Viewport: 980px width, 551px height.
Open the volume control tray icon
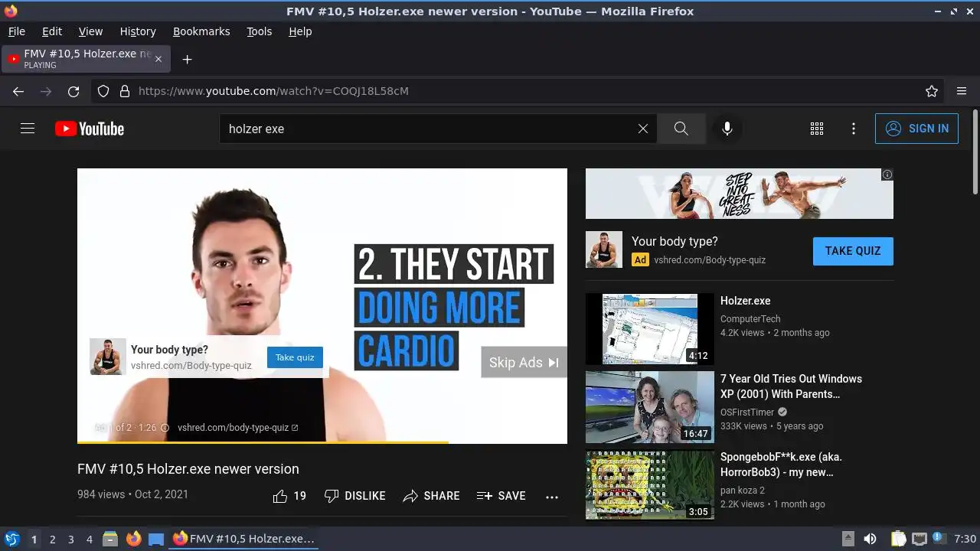pyautogui.click(x=871, y=539)
